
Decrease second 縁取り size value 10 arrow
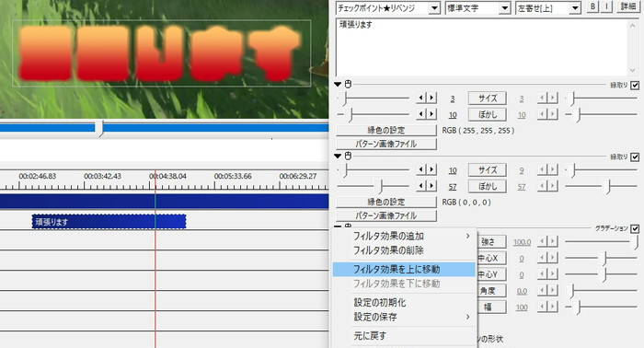click(421, 169)
